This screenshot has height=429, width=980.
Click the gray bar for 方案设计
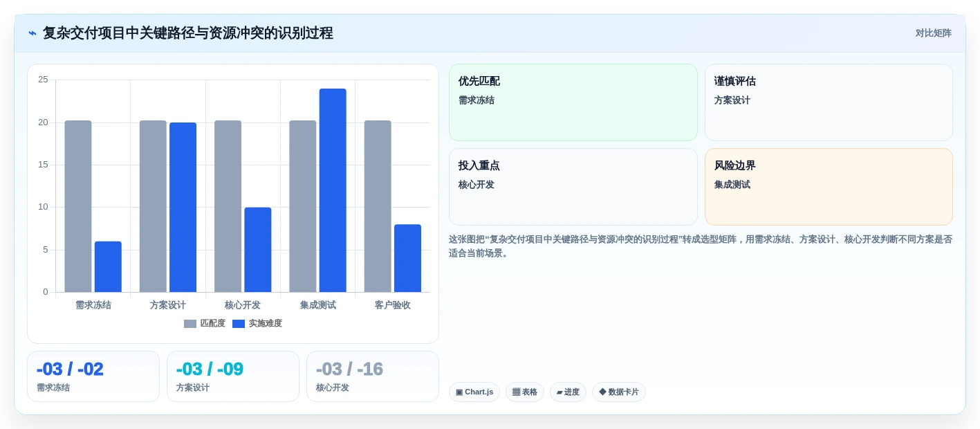click(x=153, y=206)
